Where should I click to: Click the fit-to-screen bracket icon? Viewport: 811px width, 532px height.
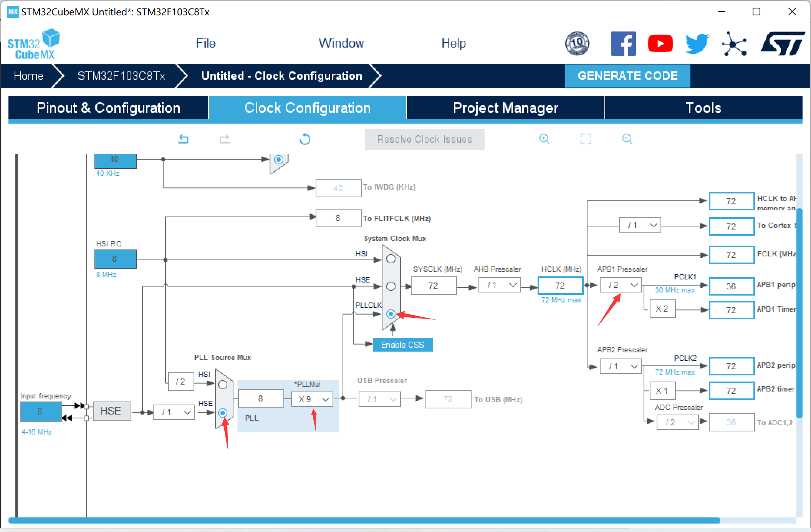click(586, 139)
